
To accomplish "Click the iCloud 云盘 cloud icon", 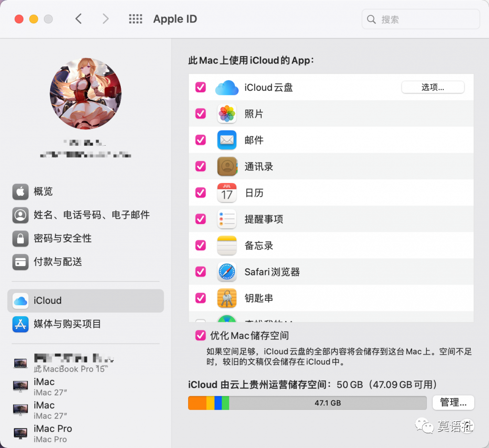I will (227, 87).
